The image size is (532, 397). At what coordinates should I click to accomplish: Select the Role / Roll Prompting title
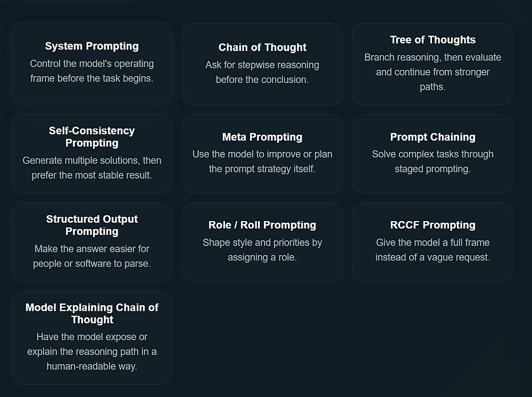coord(262,225)
